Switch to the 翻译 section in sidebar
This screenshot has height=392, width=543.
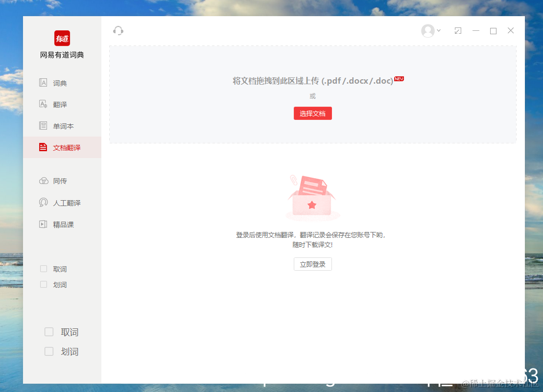click(x=43, y=104)
